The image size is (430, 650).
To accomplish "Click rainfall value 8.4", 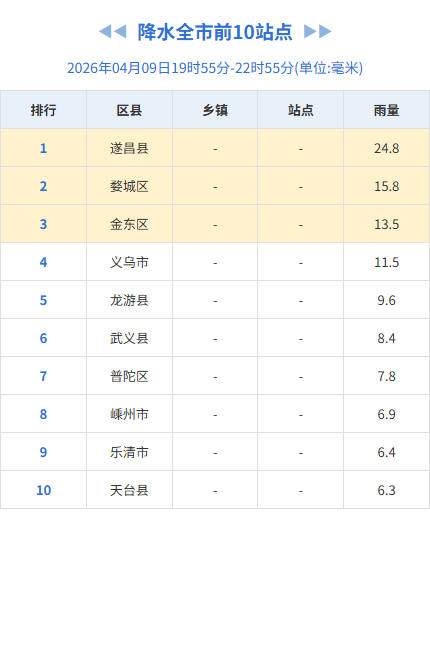I will coord(386,338).
